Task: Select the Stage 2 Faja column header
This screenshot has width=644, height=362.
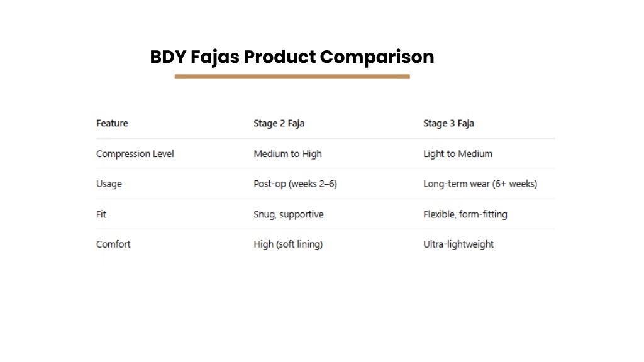Action: point(279,124)
